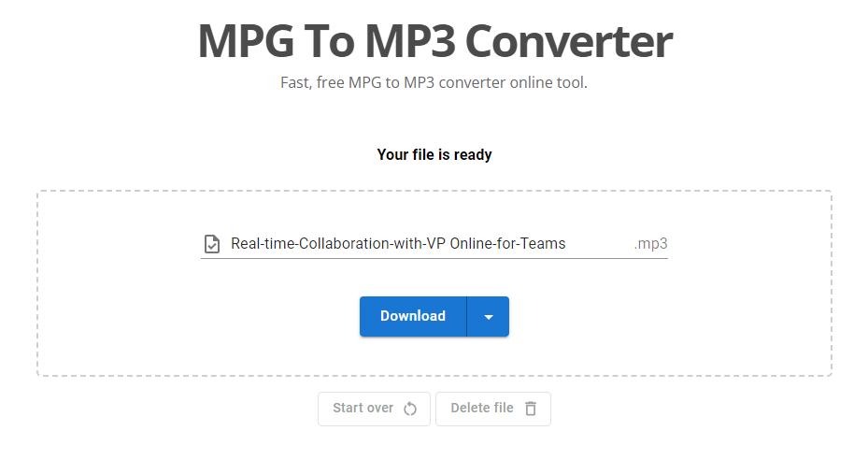Image resolution: width=868 pixels, height=460 pixels.
Task: Click the word 'Teams' in the filename
Action: (x=544, y=244)
